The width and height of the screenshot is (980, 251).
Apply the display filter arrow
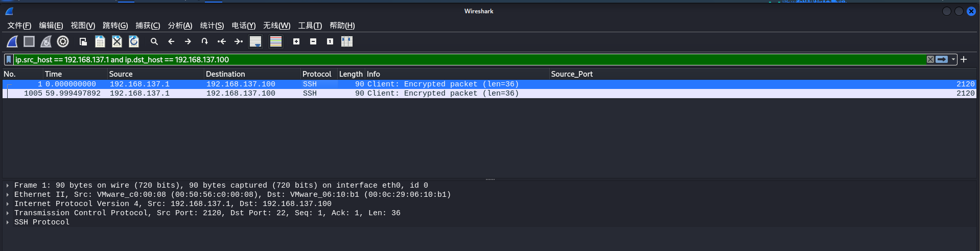coord(942,59)
